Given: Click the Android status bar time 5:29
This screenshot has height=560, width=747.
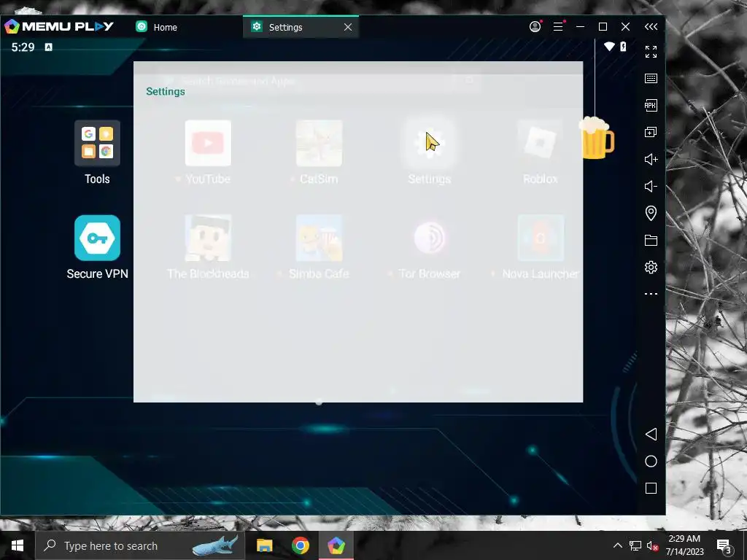Looking at the screenshot, I should pos(23,47).
